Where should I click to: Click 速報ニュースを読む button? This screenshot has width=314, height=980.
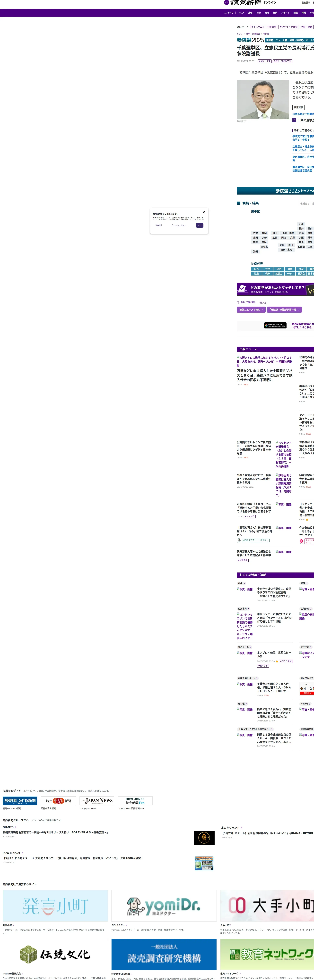click(251, 310)
